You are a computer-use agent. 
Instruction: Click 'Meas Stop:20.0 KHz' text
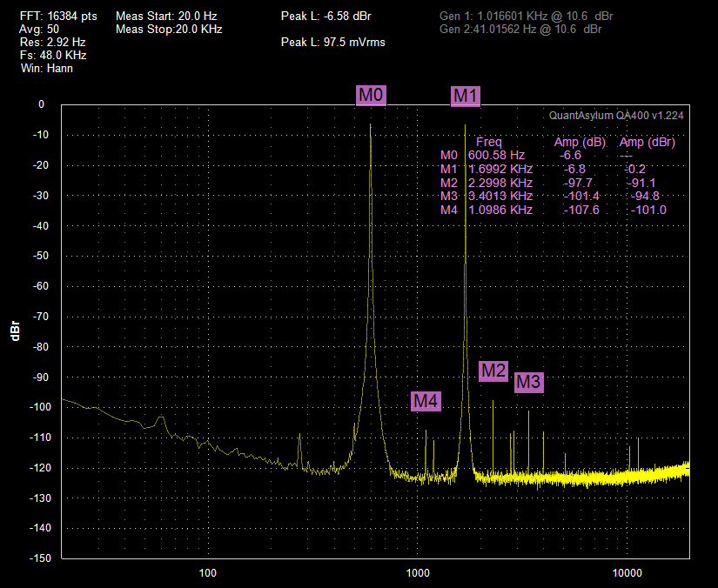[x=169, y=30]
